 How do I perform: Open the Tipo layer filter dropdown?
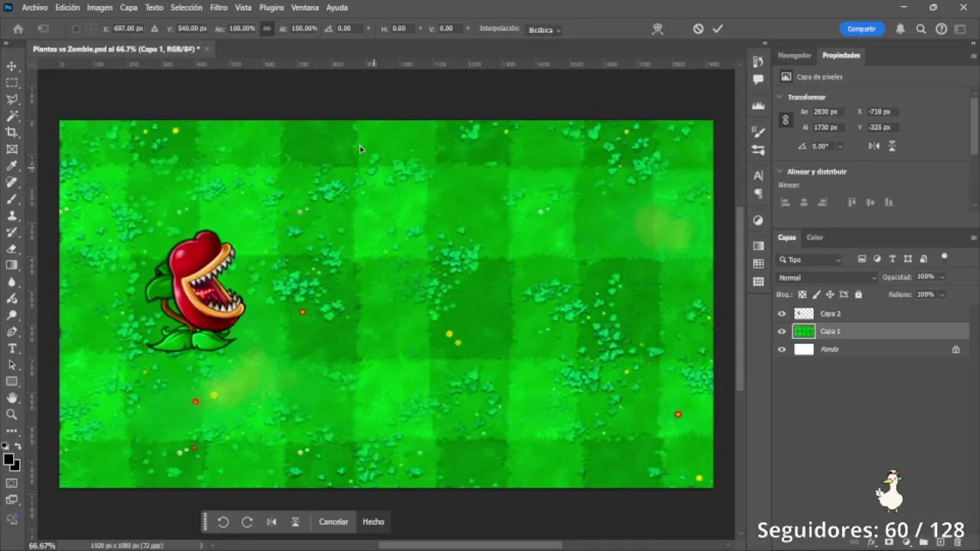(x=810, y=259)
